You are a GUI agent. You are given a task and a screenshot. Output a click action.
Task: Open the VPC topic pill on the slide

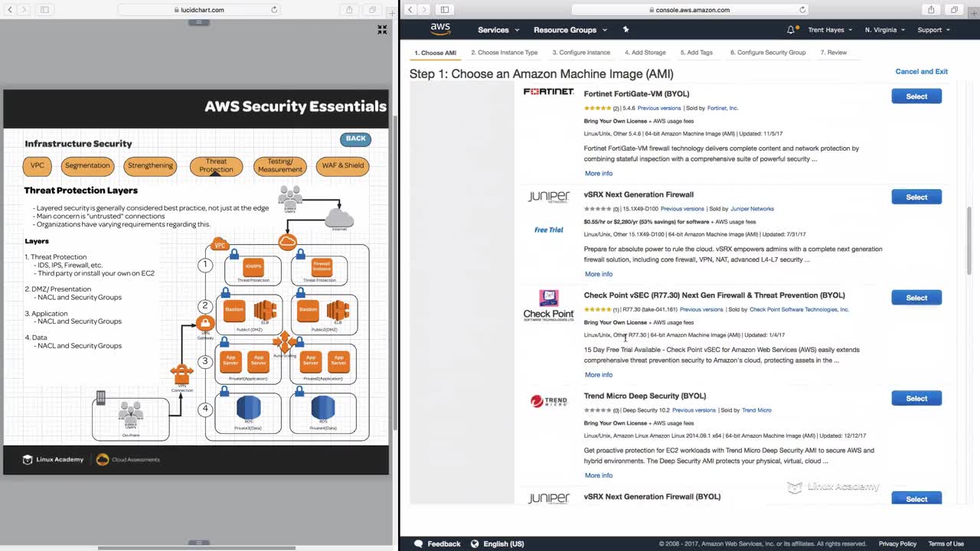[38, 165]
